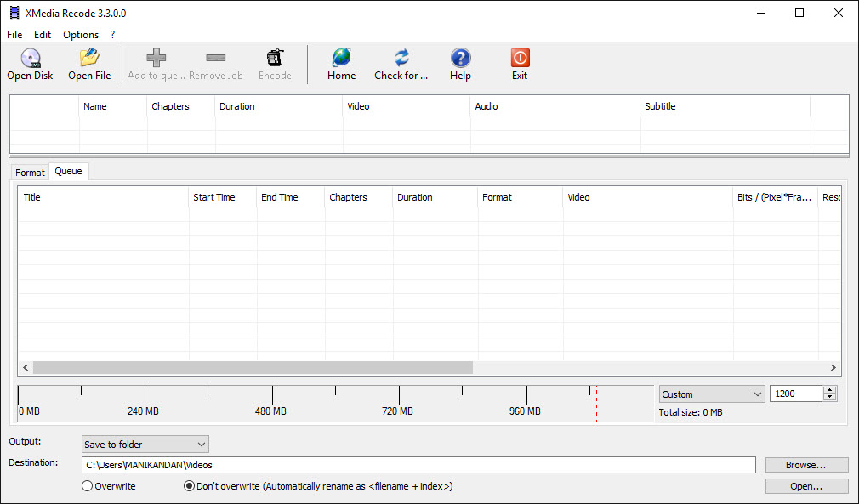Click the Video column header in the file list
Viewport: 859px width, 504px height.
[x=407, y=106]
